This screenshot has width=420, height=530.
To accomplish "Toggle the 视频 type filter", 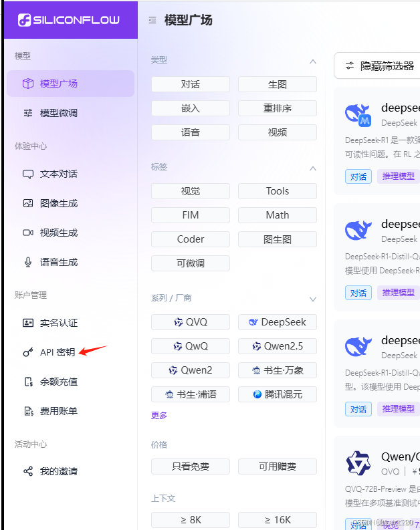I will point(278,132).
